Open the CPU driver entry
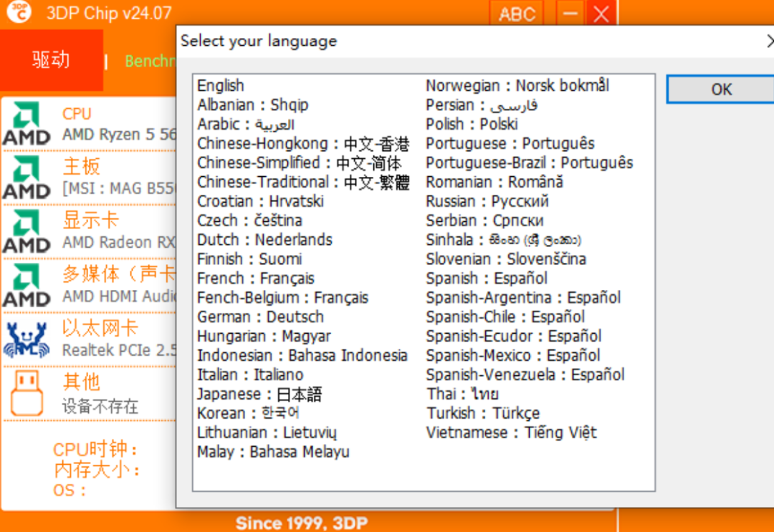774x532 pixels. pyautogui.click(x=90, y=123)
